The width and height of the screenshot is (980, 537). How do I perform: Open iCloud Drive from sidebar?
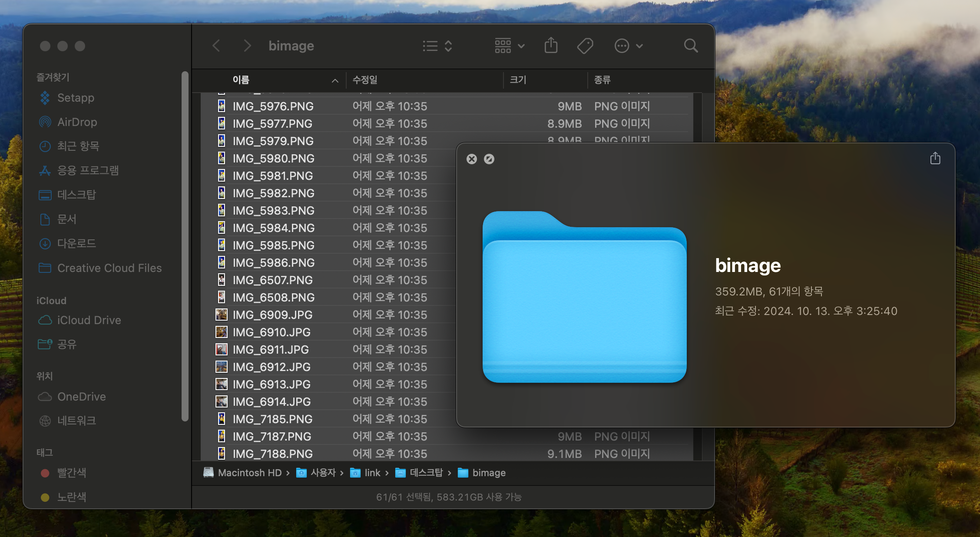89,320
